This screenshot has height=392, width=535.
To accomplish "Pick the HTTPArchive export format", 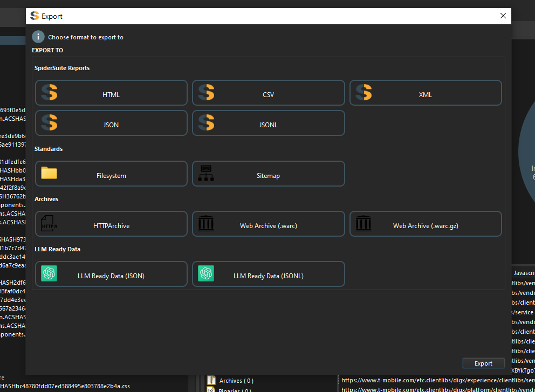I will 111,224.
